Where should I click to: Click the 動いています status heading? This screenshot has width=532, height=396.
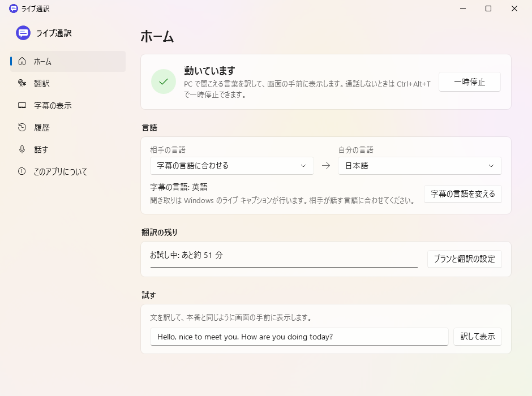pyautogui.click(x=209, y=71)
